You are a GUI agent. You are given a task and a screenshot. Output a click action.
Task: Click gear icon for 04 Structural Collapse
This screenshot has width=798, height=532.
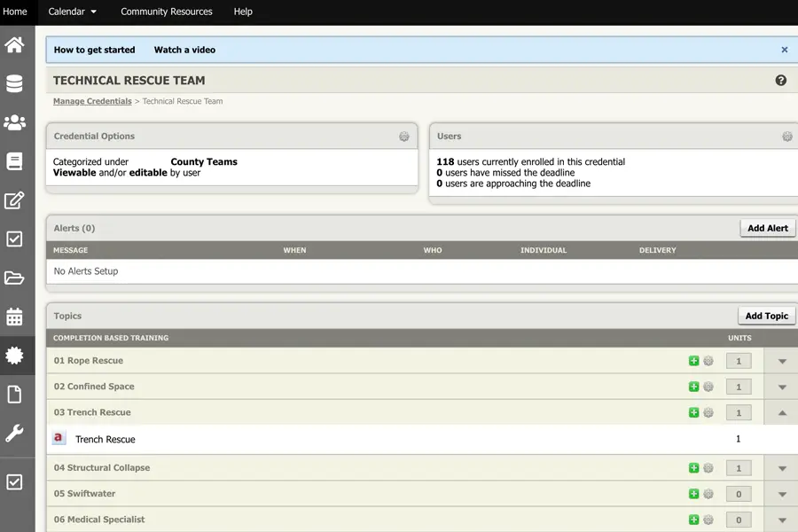point(708,468)
